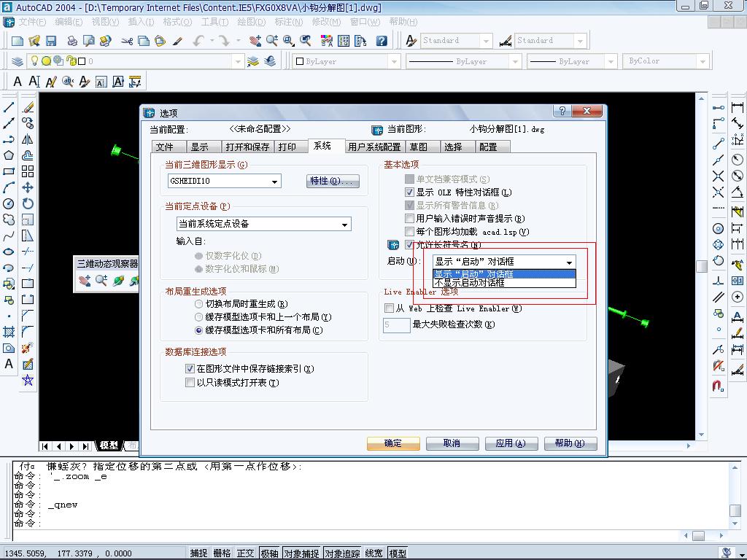Click the drawing area vertical scrollbar
The height and width of the screenshot is (560, 747).
(x=701, y=267)
